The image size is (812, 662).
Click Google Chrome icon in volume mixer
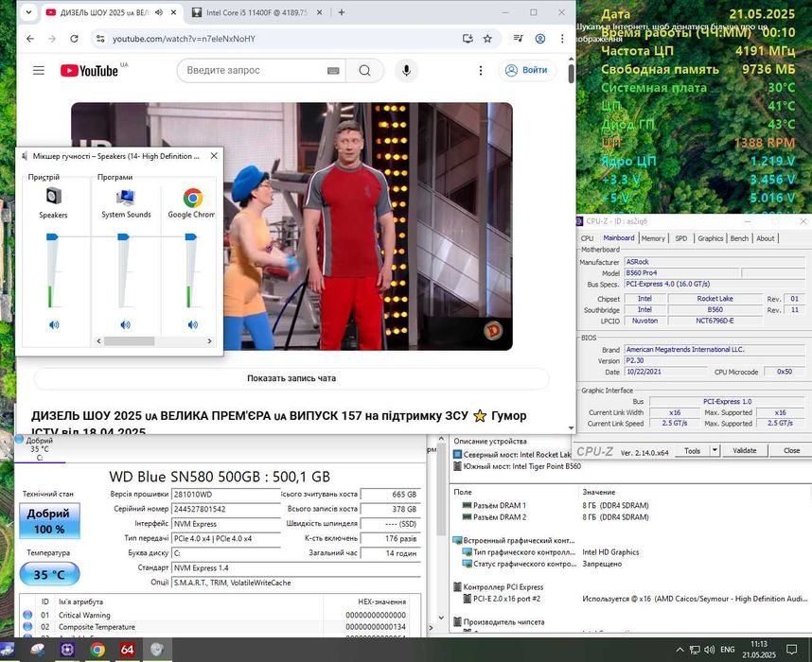[x=193, y=198]
